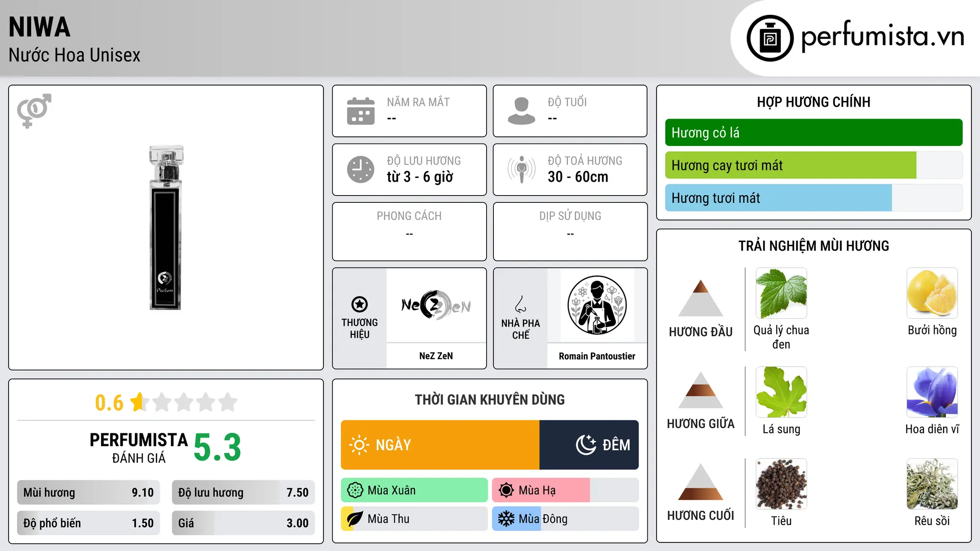Click the 0.6 user rating number

109,403
